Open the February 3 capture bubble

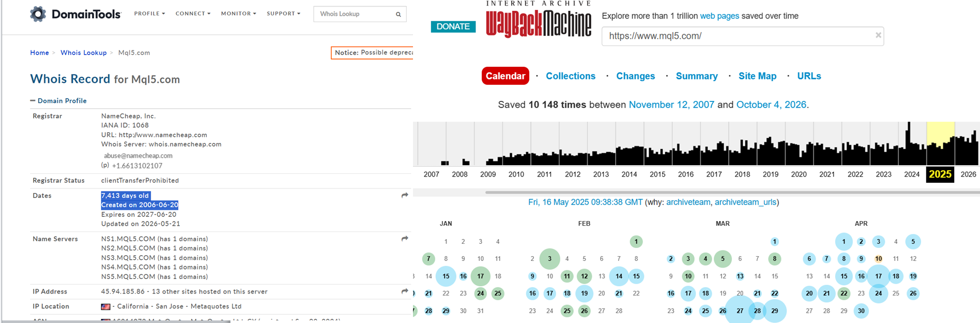coord(549,258)
